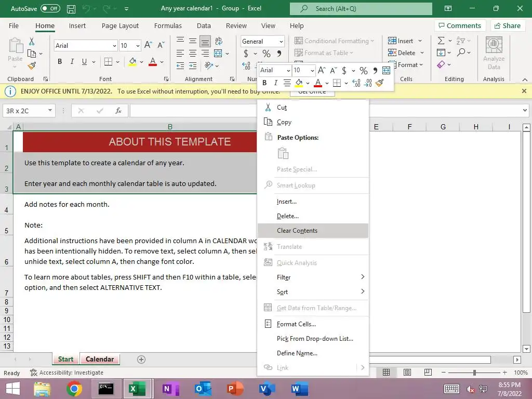The height and width of the screenshot is (399, 532).
Task: Click zoom slider handle
Action: [474, 373]
